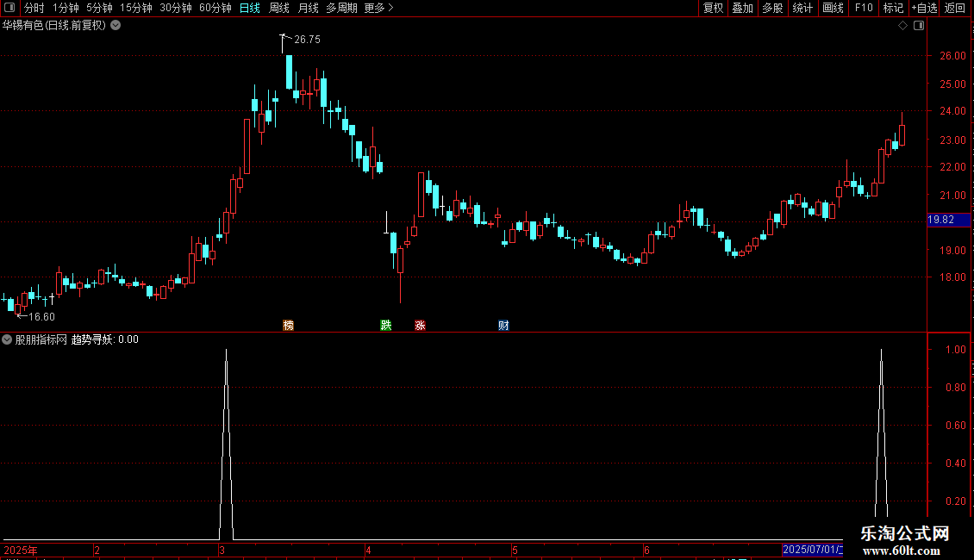
Task: Click month 4 marker on time axis
Action: (x=368, y=550)
